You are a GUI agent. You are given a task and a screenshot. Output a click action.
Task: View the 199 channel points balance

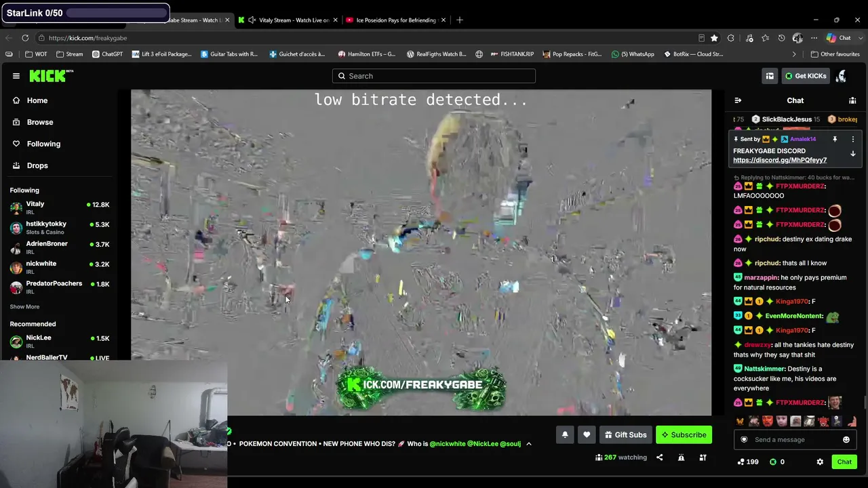pos(748,462)
